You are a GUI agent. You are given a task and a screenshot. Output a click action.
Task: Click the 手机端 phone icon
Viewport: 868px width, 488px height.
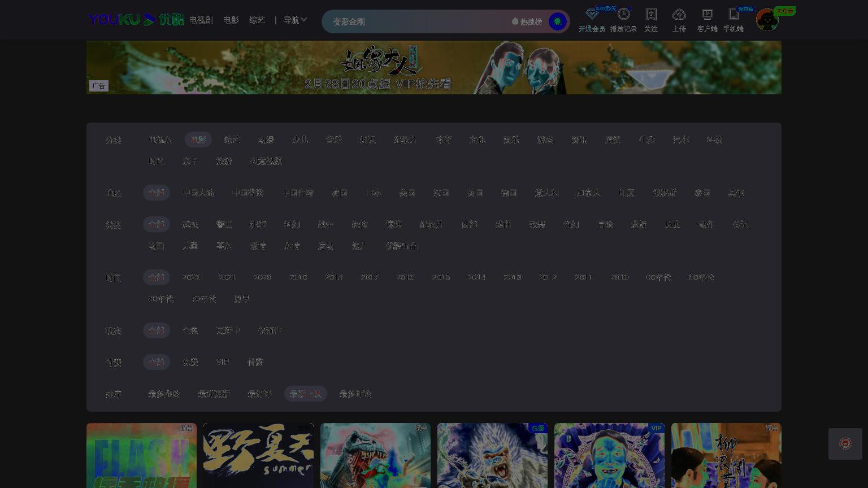(x=734, y=14)
